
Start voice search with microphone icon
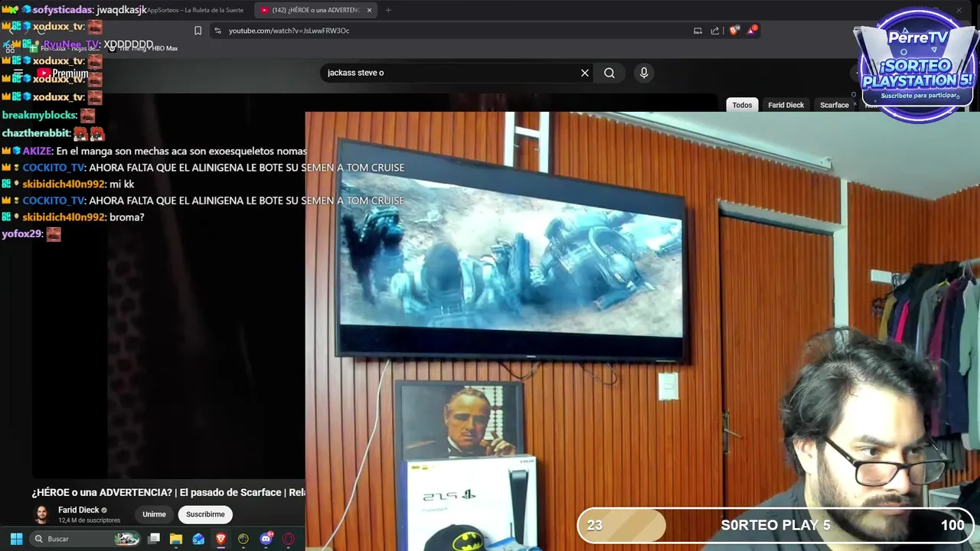click(x=644, y=73)
